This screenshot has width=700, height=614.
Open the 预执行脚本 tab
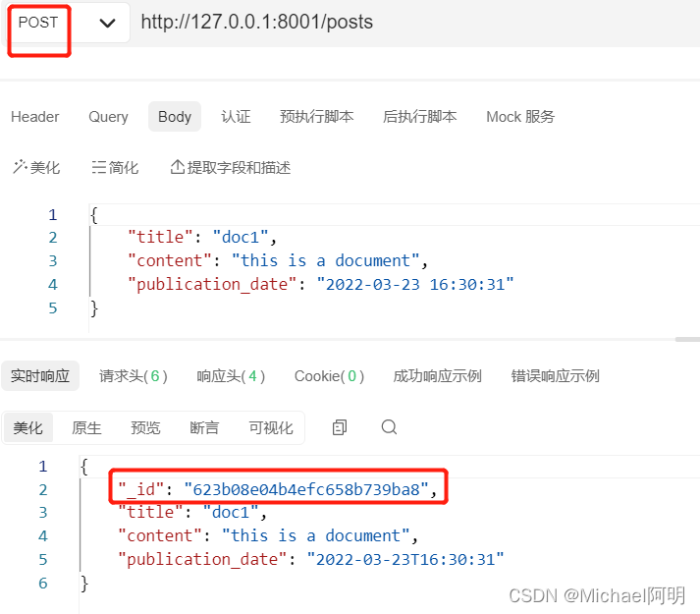tap(316, 117)
